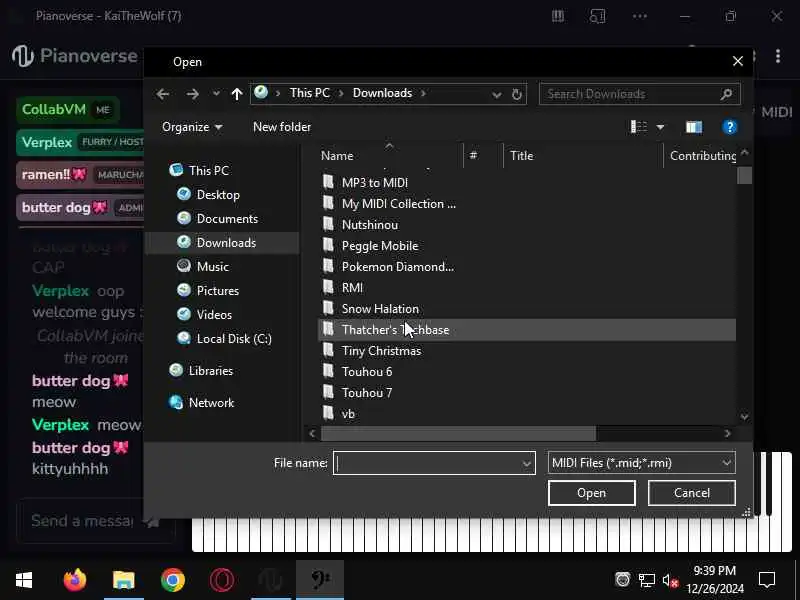
Task: Open view options dropdown arrow
Action: (660, 127)
